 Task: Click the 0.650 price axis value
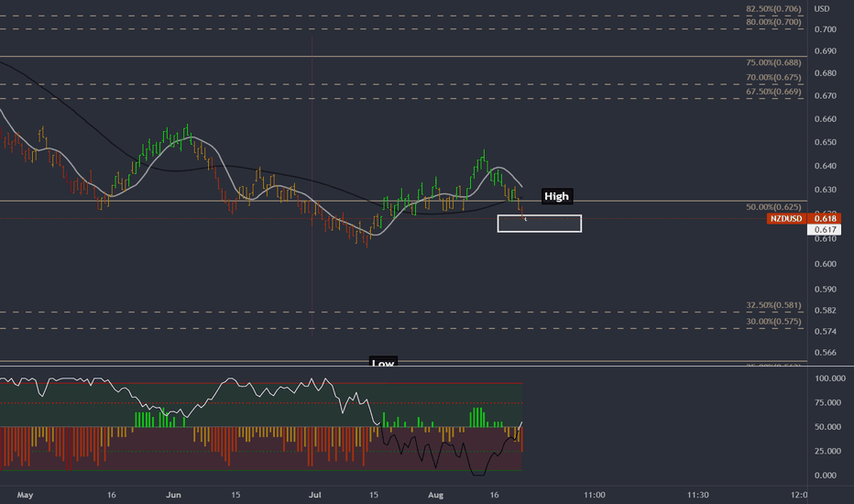coord(825,142)
